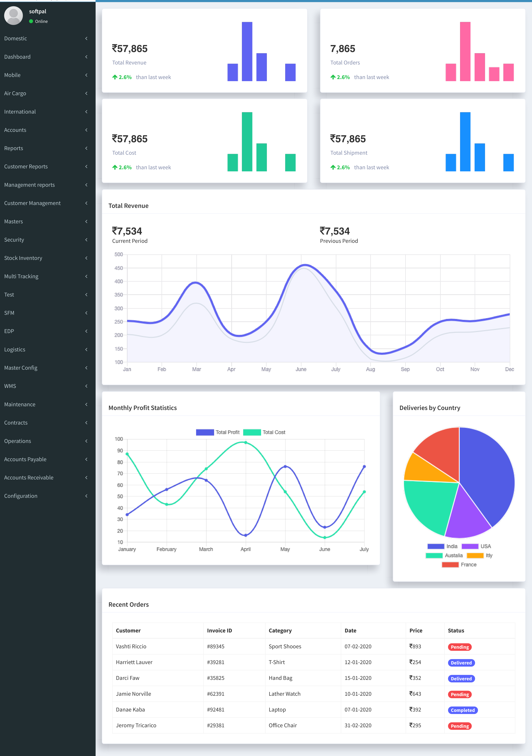Open Configuration in the sidebar
Image resolution: width=532 pixels, height=756 pixels.
[48, 496]
